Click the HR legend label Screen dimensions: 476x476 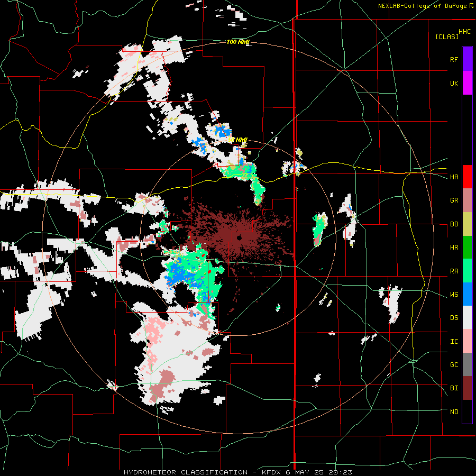click(x=454, y=248)
